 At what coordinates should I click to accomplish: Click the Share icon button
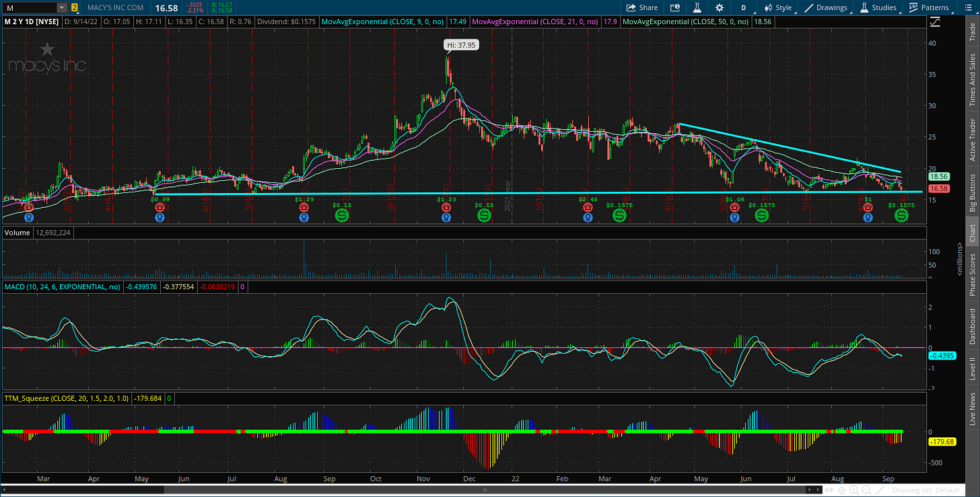[x=641, y=7]
